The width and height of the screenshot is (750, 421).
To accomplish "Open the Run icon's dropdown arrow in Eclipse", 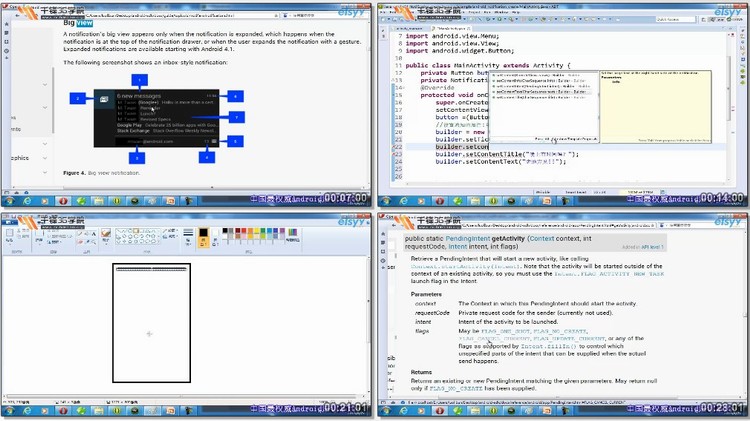I will pyautogui.click(x=505, y=19).
